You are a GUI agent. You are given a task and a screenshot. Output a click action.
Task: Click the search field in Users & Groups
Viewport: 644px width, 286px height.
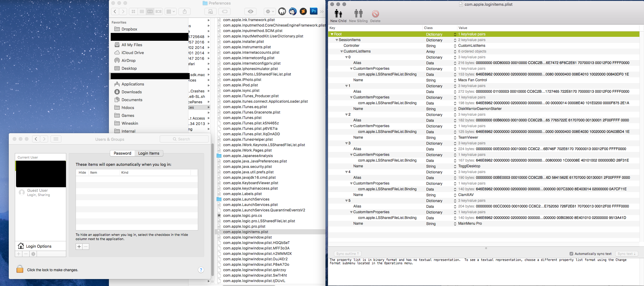pos(184,139)
